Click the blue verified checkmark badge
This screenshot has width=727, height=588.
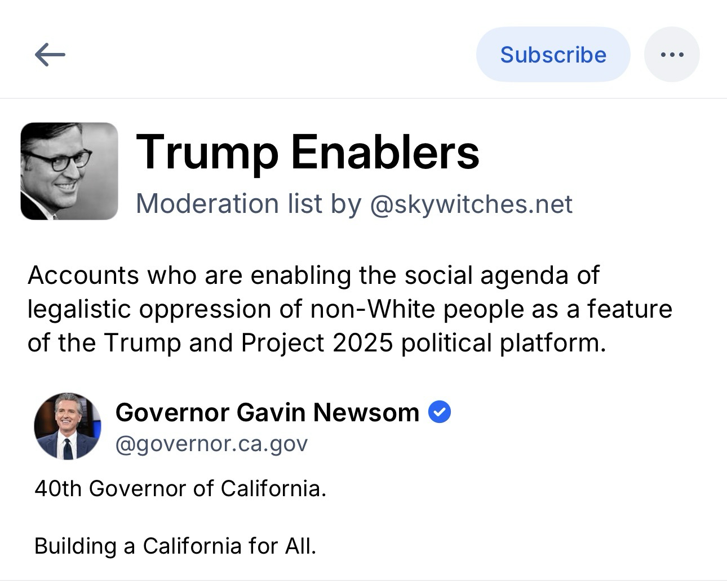click(x=440, y=412)
